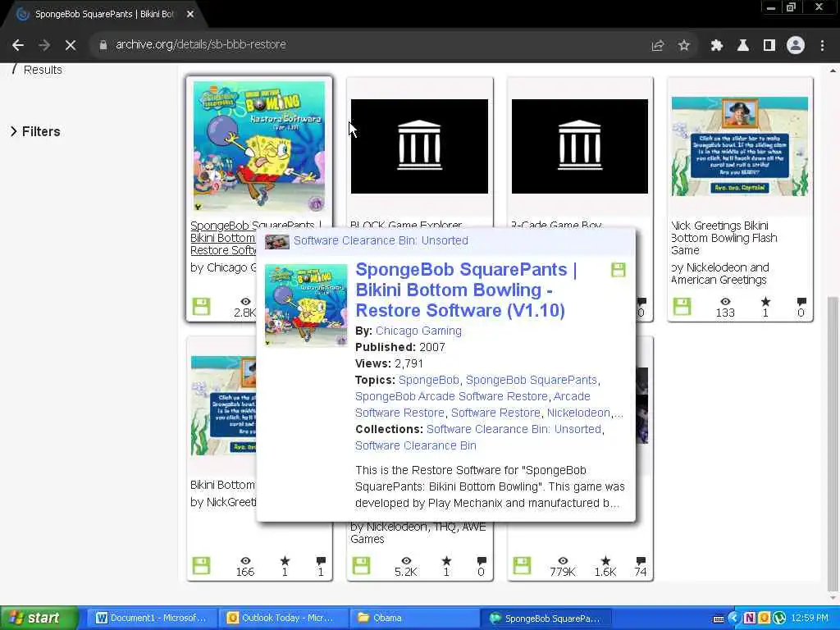Click the thumbnail image inside the popup

click(x=306, y=305)
